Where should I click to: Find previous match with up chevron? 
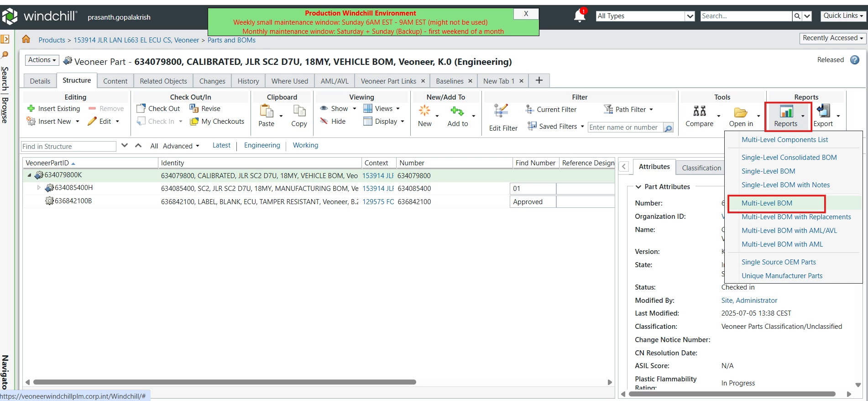coord(138,146)
